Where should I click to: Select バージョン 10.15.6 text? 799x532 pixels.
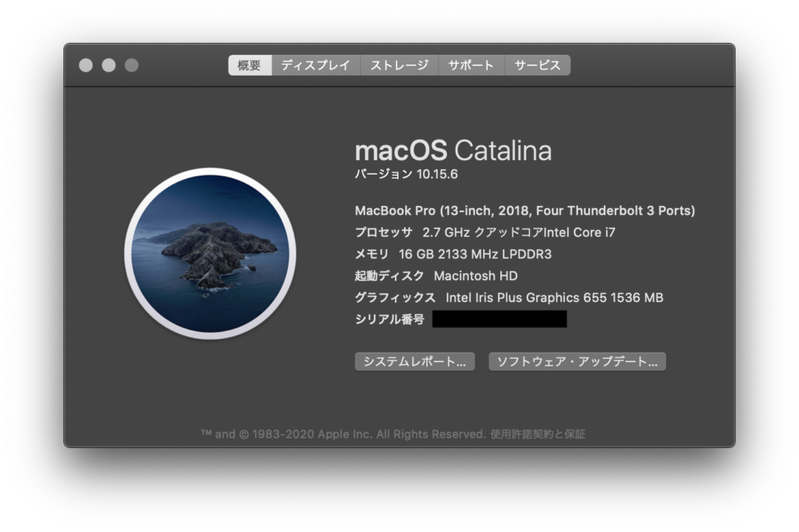coord(406,174)
